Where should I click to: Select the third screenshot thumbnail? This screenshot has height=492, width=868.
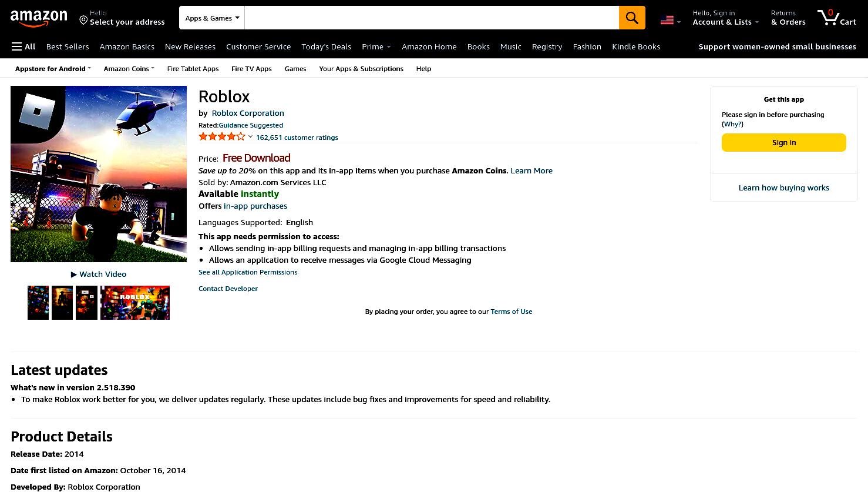click(x=86, y=303)
